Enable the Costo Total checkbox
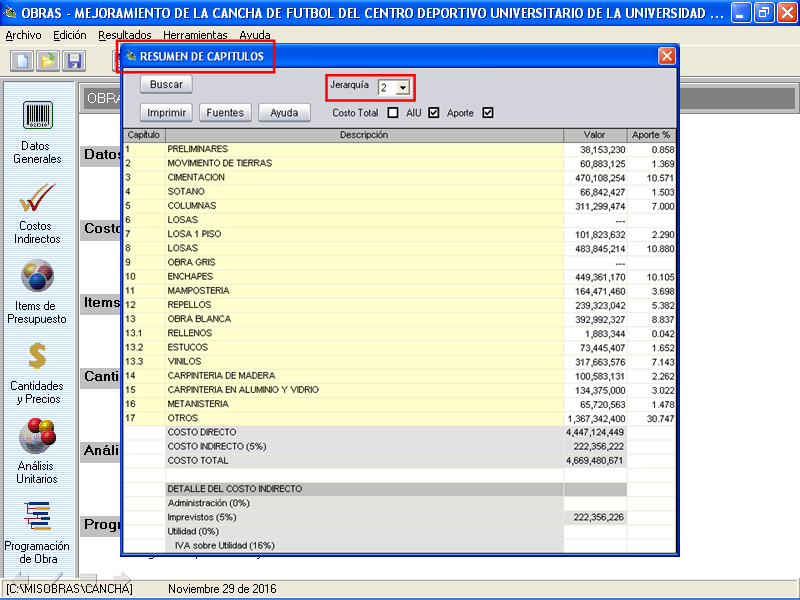 click(x=393, y=113)
